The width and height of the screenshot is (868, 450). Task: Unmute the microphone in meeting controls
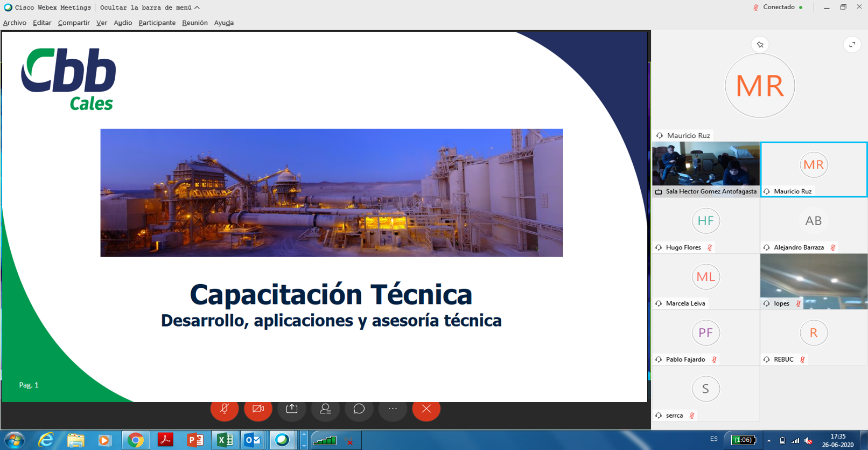coord(225,409)
